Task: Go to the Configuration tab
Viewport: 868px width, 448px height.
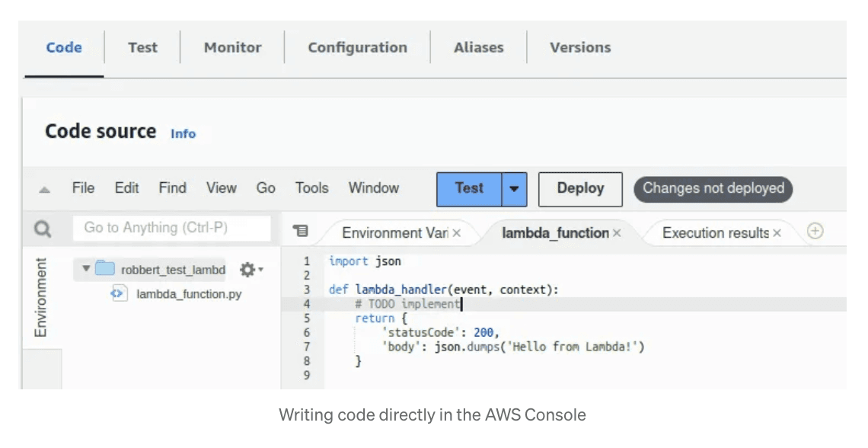Action: 358,48
